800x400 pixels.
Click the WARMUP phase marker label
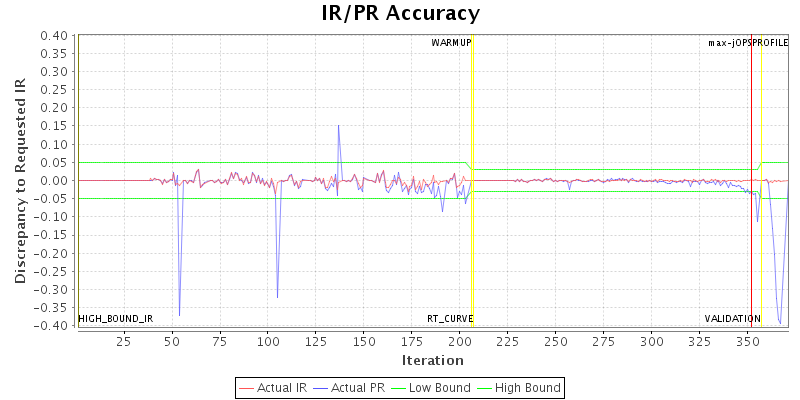(451, 43)
